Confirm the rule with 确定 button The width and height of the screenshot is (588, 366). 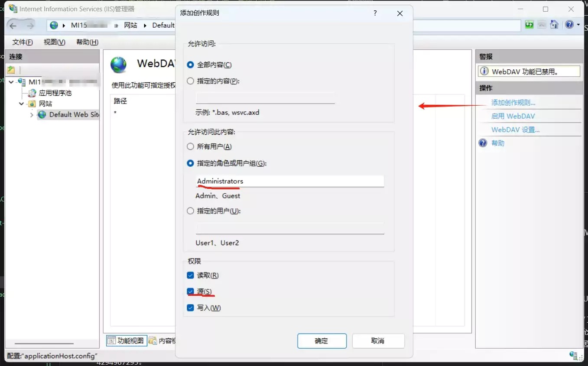[x=322, y=341]
